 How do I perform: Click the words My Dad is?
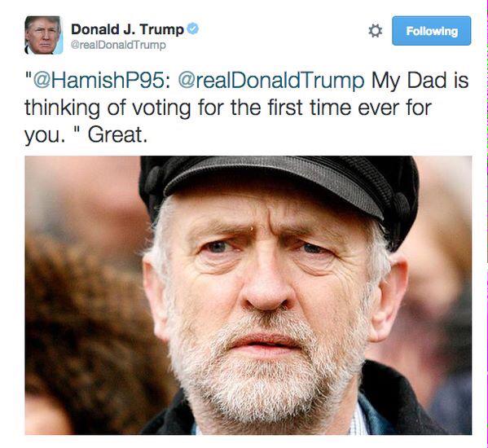click(x=420, y=81)
